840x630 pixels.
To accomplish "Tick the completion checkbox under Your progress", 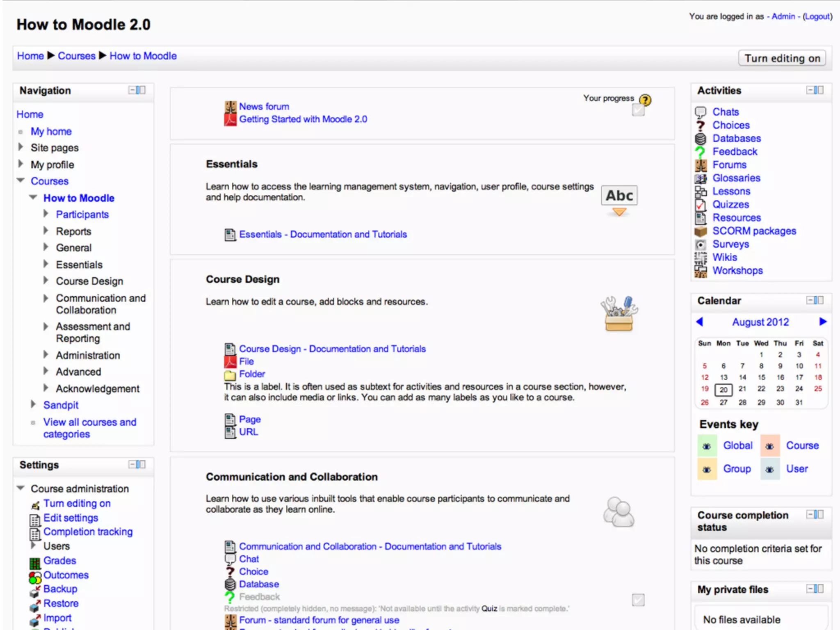I will [x=638, y=110].
